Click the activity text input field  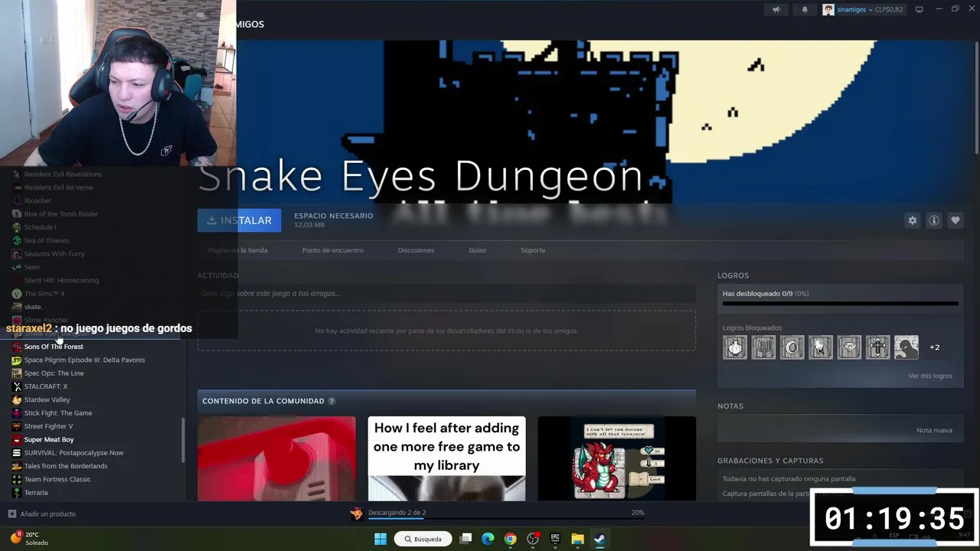click(446, 293)
